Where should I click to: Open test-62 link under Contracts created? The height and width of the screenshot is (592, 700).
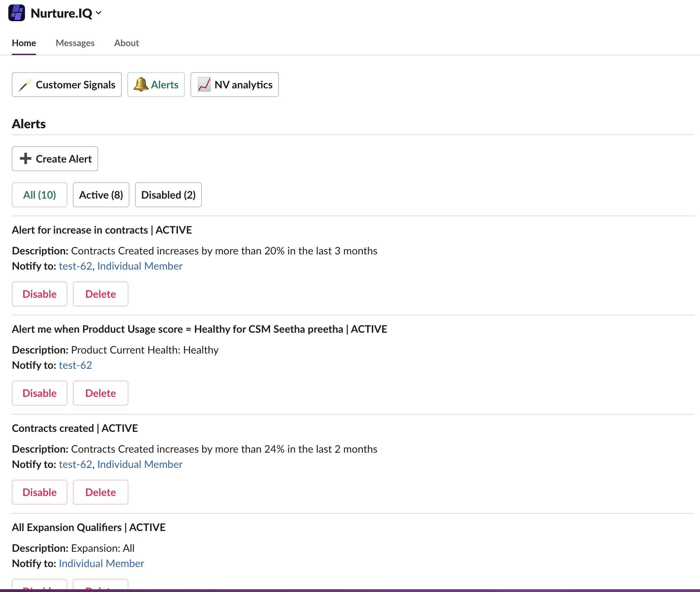tap(75, 464)
